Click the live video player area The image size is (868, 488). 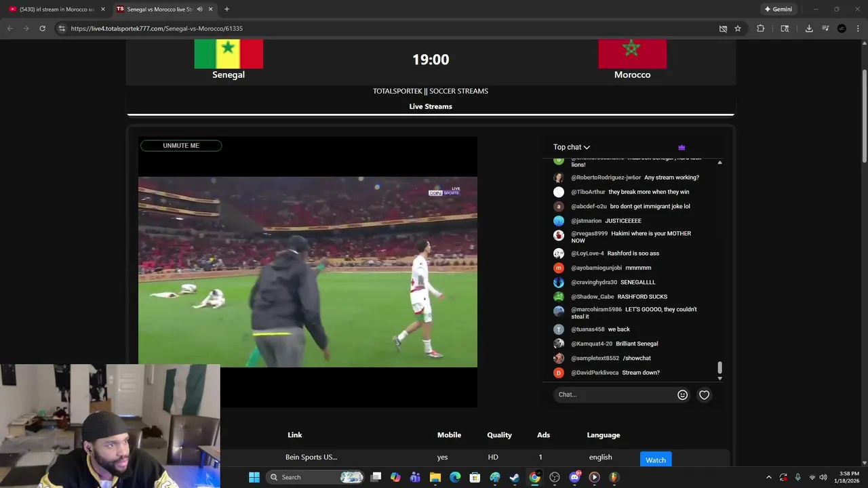pyautogui.click(x=308, y=272)
